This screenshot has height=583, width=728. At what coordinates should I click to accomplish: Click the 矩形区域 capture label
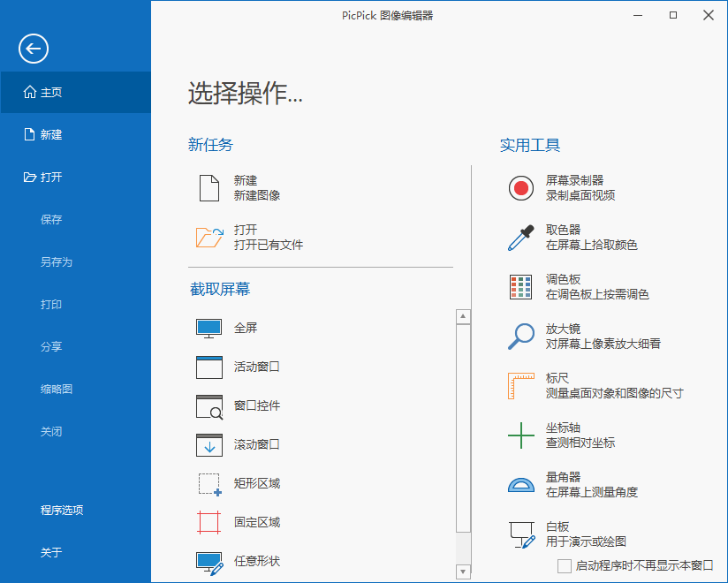(257, 484)
